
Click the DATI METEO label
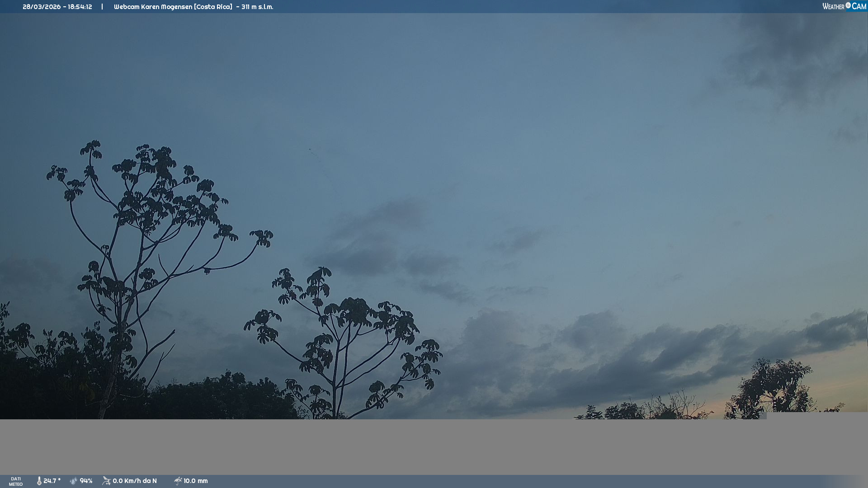16,481
